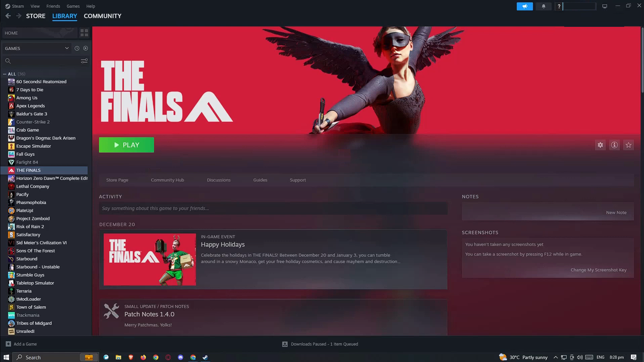644x362 pixels.
Task: Click the game info icon
Action: pyautogui.click(x=614, y=145)
